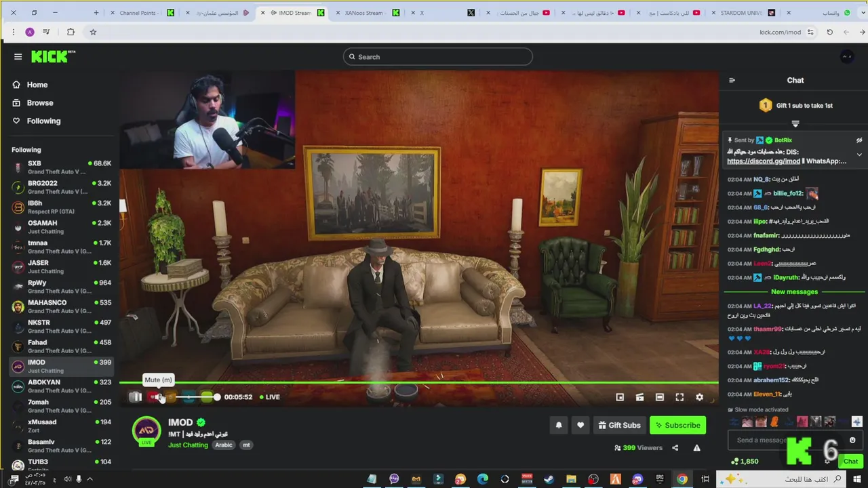This screenshot has height=488, width=868.
Task: Open ABOKYAN channel in Following list
Action: [x=61, y=386]
